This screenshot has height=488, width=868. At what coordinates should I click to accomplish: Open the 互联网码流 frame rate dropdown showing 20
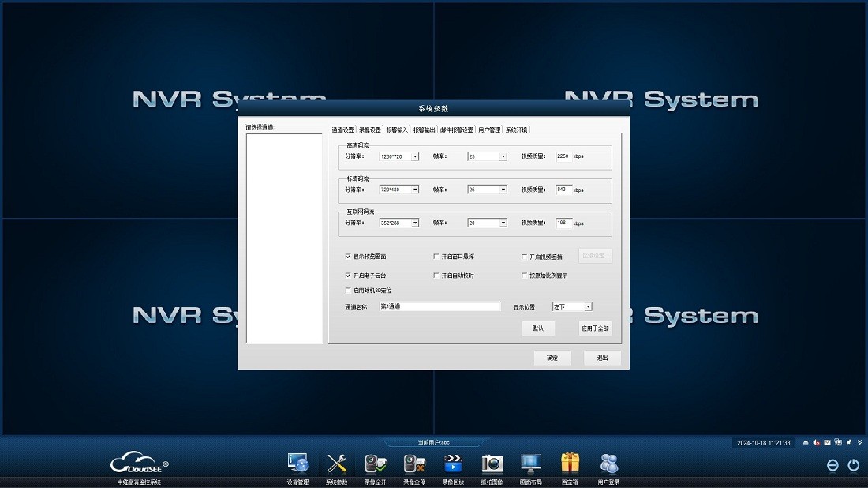[x=503, y=223]
